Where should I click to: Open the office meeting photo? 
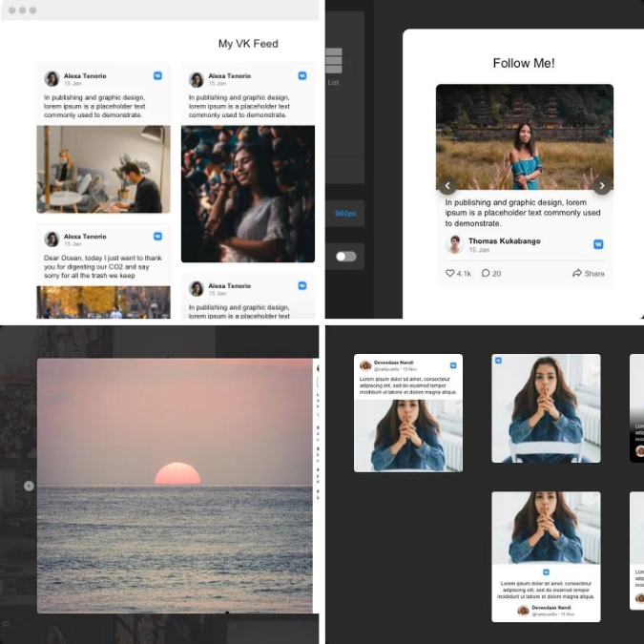(x=103, y=169)
